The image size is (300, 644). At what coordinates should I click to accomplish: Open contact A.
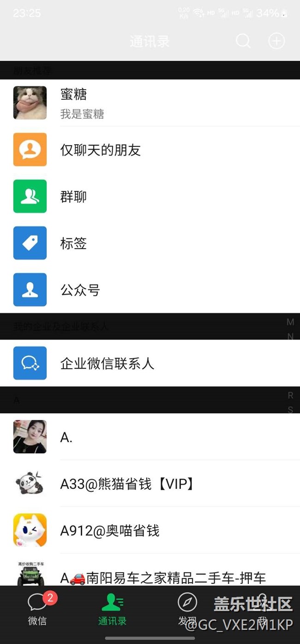pyautogui.click(x=150, y=437)
